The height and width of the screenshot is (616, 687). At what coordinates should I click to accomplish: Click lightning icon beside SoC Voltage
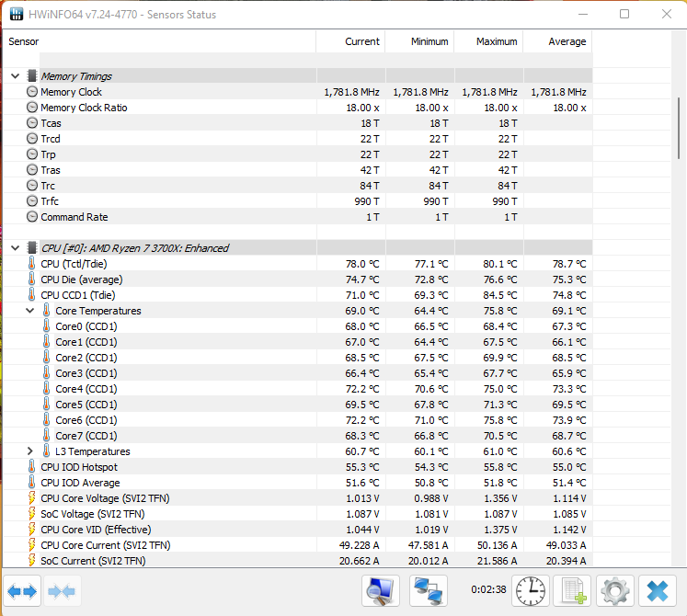[31, 514]
